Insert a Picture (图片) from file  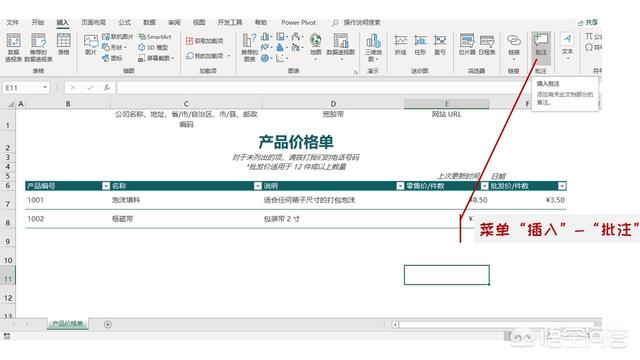click(x=91, y=45)
